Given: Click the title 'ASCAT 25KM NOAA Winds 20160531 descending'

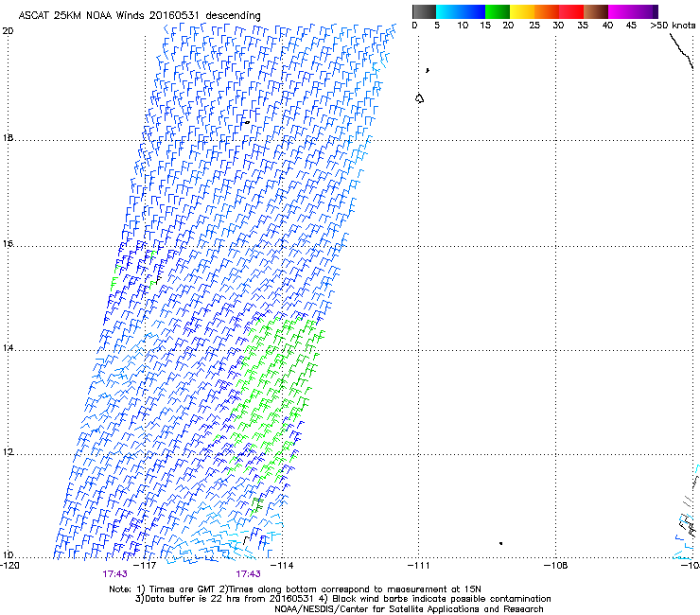Looking at the screenshot, I should coord(139,16).
